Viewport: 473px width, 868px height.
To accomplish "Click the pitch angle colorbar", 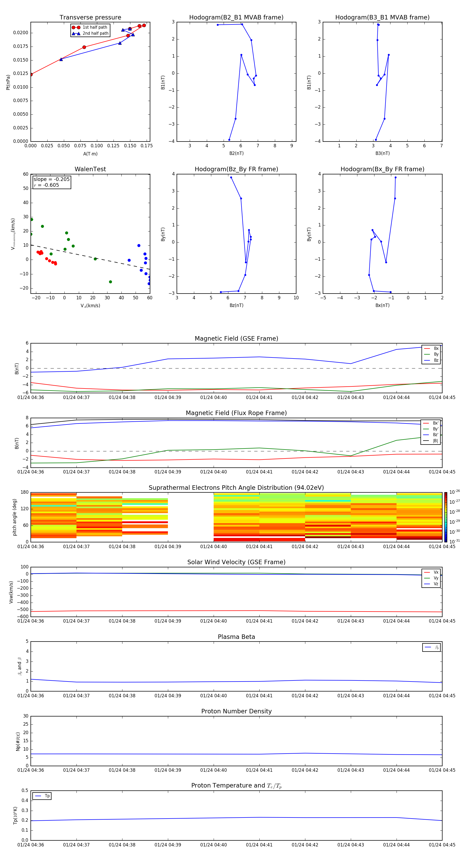I will click(446, 517).
